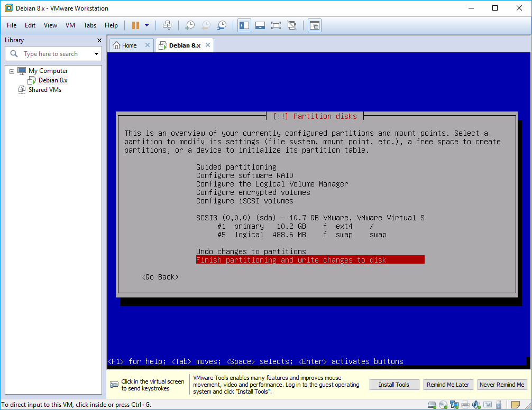
Task: Open the Edit menu
Action: coord(30,25)
